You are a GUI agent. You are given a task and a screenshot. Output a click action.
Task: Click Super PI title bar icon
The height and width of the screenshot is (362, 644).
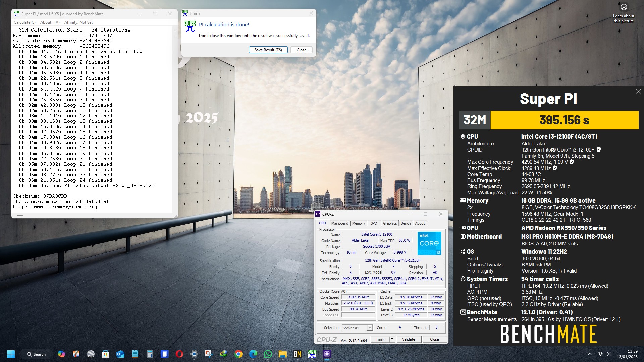click(x=16, y=14)
